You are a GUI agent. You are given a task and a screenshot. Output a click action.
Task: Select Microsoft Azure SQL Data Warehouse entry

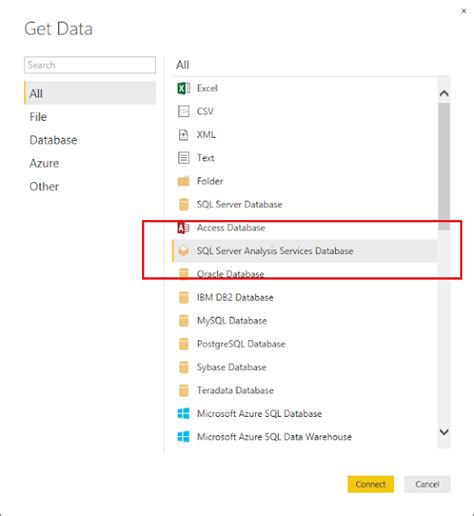tap(305, 437)
